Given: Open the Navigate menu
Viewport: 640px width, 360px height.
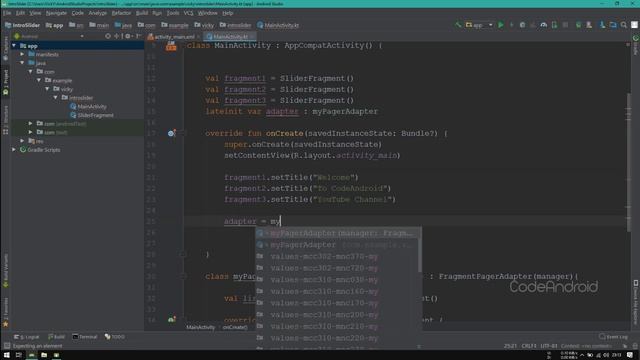Looking at the screenshot, I should click(56, 13).
